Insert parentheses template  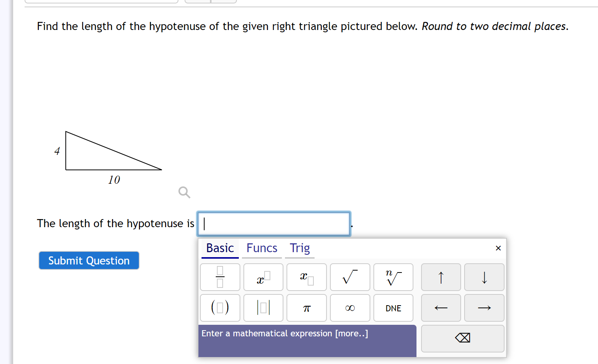click(220, 308)
